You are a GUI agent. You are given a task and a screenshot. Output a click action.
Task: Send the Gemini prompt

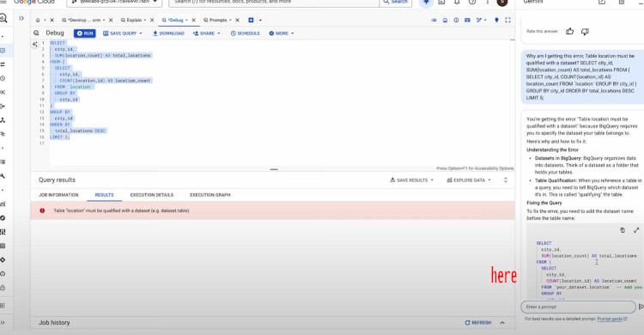click(x=641, y=307)
